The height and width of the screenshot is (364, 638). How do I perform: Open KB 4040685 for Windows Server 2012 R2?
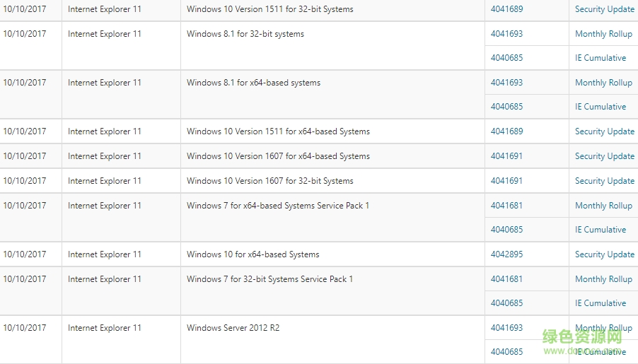506,352
